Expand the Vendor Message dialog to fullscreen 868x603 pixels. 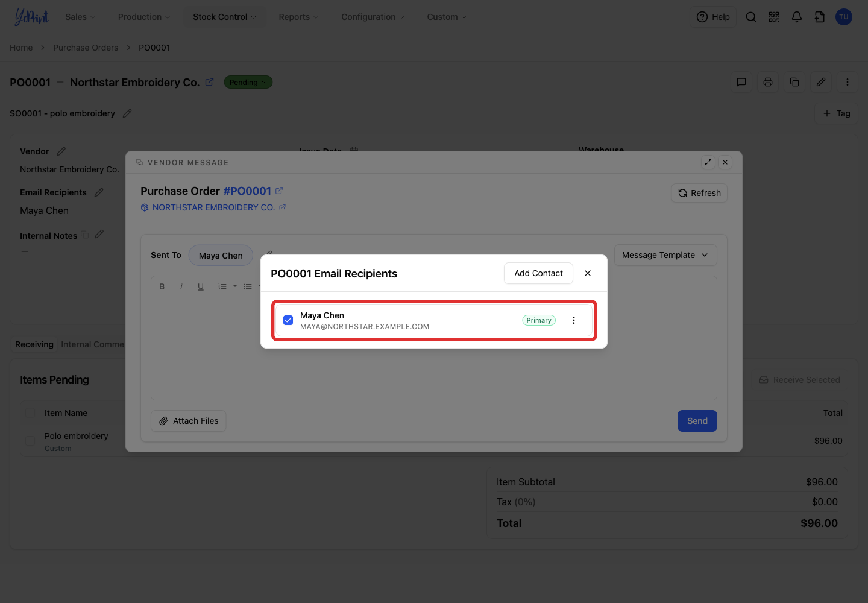[708, 162]
